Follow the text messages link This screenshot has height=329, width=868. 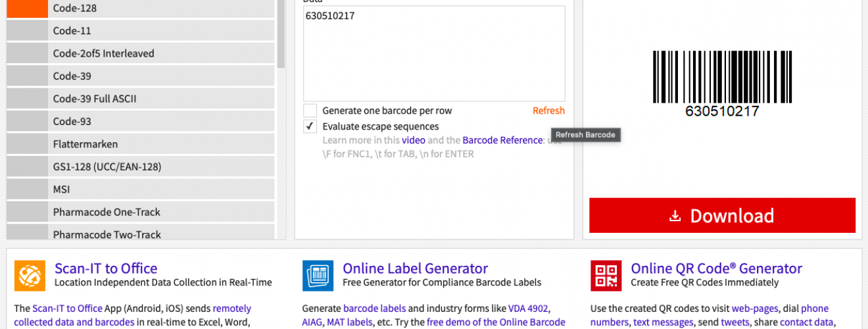(663, 322)
